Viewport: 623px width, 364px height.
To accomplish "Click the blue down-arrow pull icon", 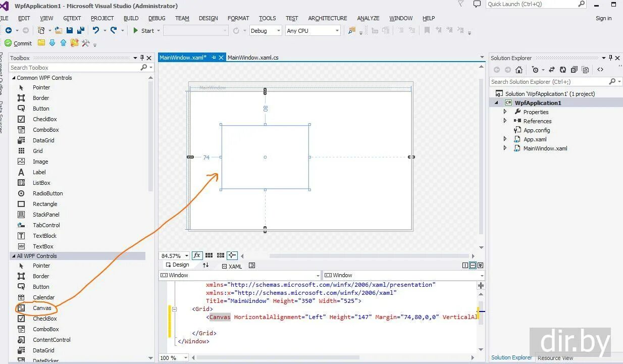I will click(x=52, y=43).
